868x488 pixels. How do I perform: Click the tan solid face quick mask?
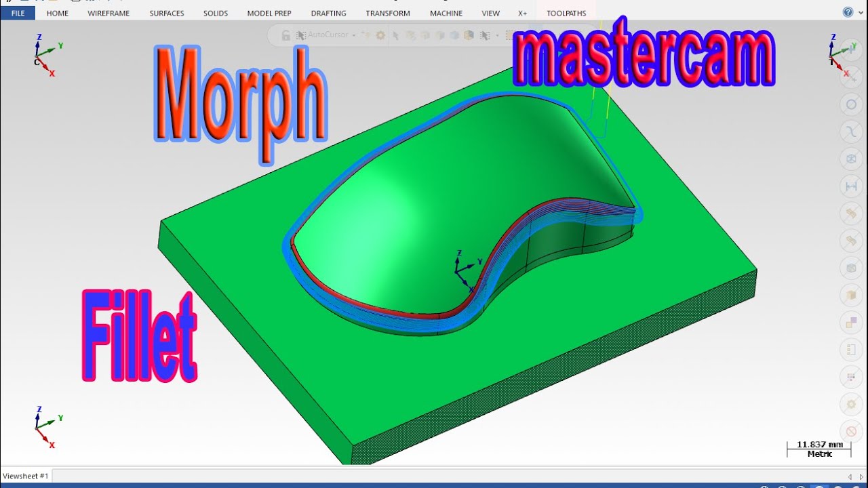(850, 295)
